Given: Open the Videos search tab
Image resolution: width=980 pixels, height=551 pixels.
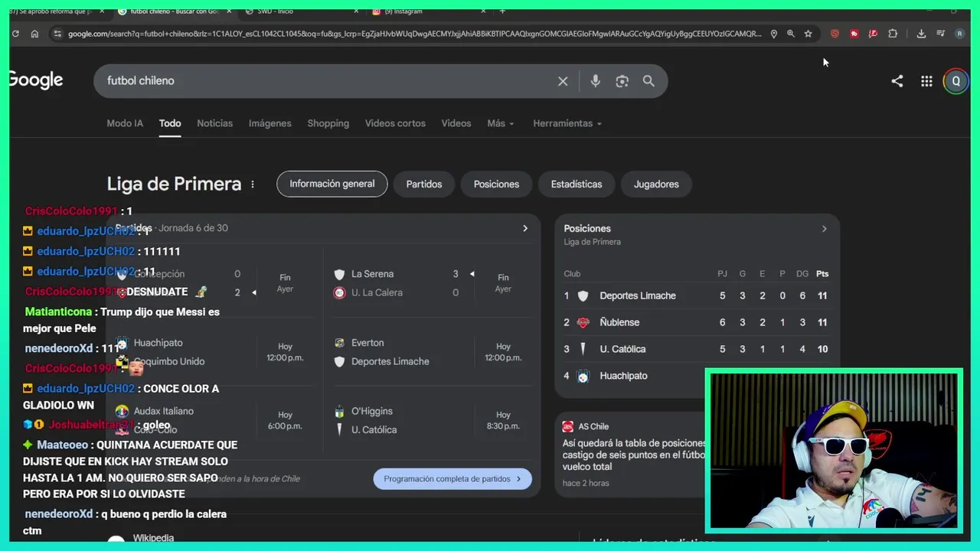Looking at the screenshot, I should [456, 123].
